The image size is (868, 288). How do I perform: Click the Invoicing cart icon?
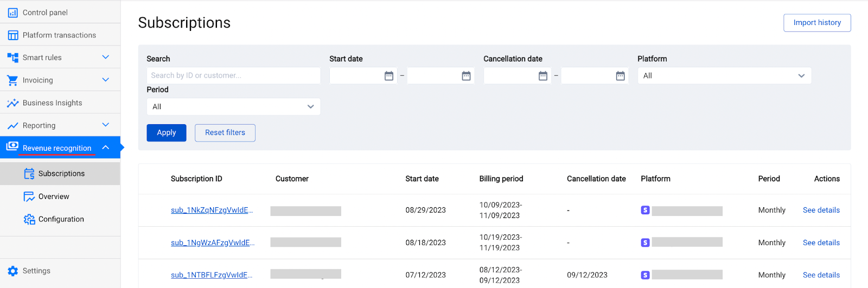click(x=12, y=80)
